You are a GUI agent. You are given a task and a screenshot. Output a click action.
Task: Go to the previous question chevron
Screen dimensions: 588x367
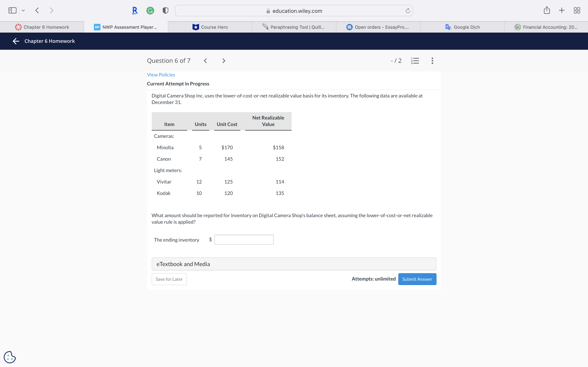tap(205, 61)
